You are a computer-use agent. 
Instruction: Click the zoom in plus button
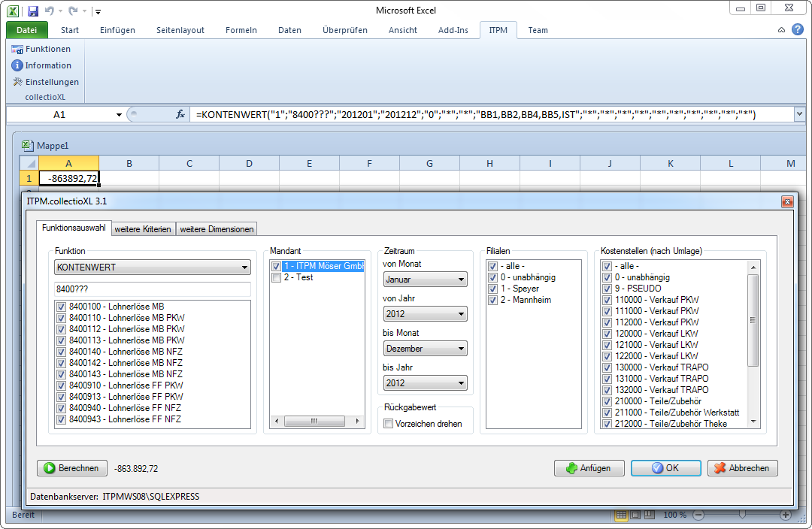click(786, 515)
